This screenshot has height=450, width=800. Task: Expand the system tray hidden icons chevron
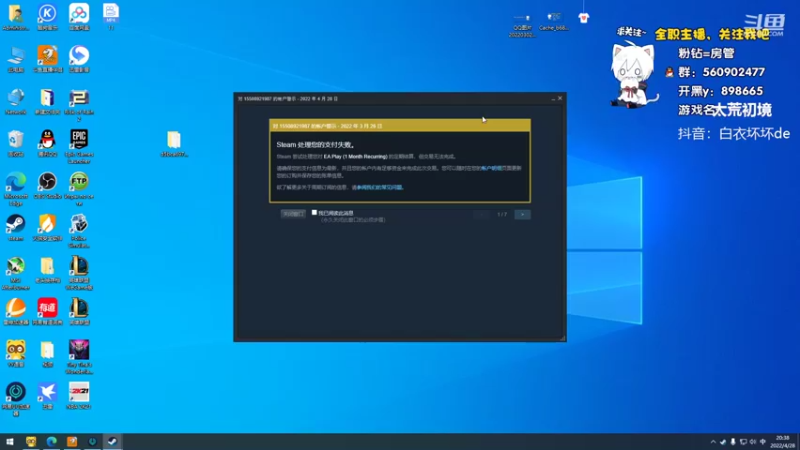click(x=713, y=442)
